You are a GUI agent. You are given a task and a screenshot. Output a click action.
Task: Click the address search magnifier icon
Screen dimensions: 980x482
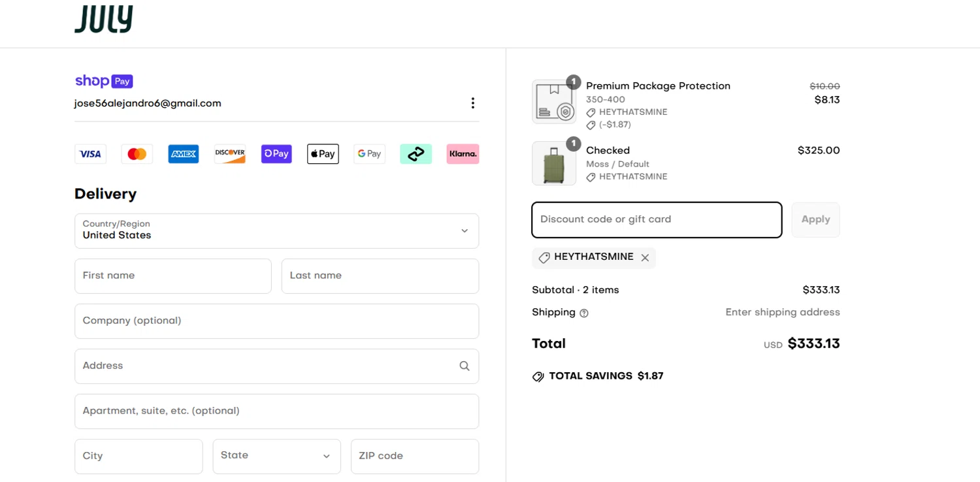[465, 366]
